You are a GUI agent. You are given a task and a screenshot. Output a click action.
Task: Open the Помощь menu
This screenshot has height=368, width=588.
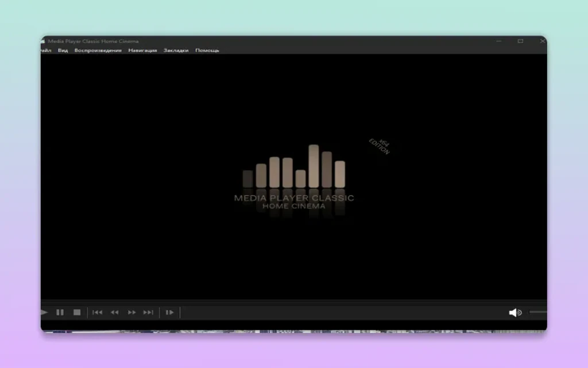click(207, 51)
